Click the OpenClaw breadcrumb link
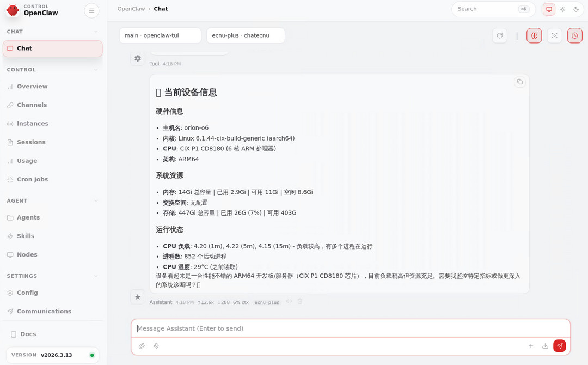588x365 pixels. point(131,9)
